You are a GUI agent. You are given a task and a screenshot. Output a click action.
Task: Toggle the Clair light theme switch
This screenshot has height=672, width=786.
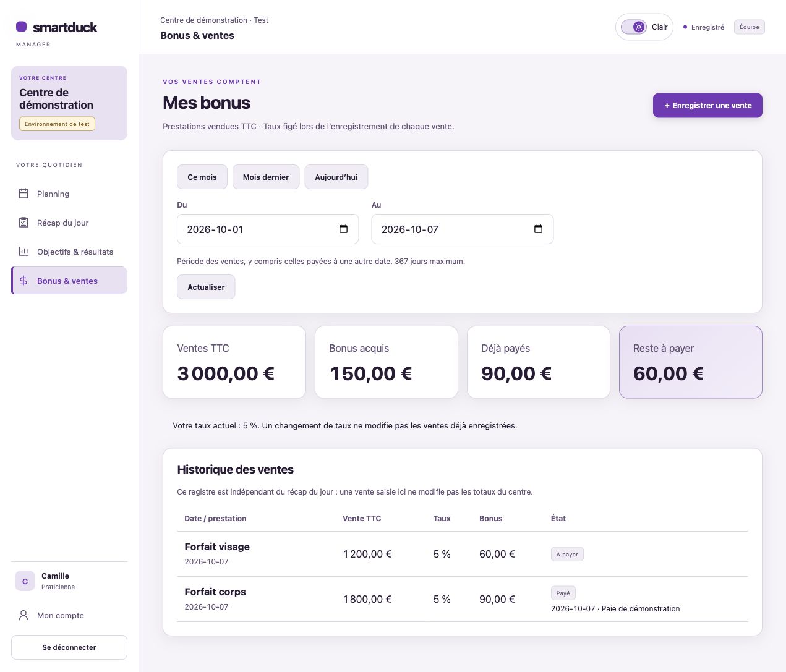coord(634,27)
